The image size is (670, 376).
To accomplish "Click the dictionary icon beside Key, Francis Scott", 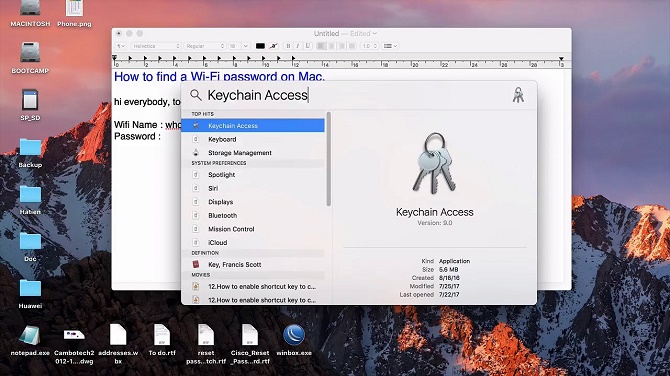I will (x=196, y=264).
